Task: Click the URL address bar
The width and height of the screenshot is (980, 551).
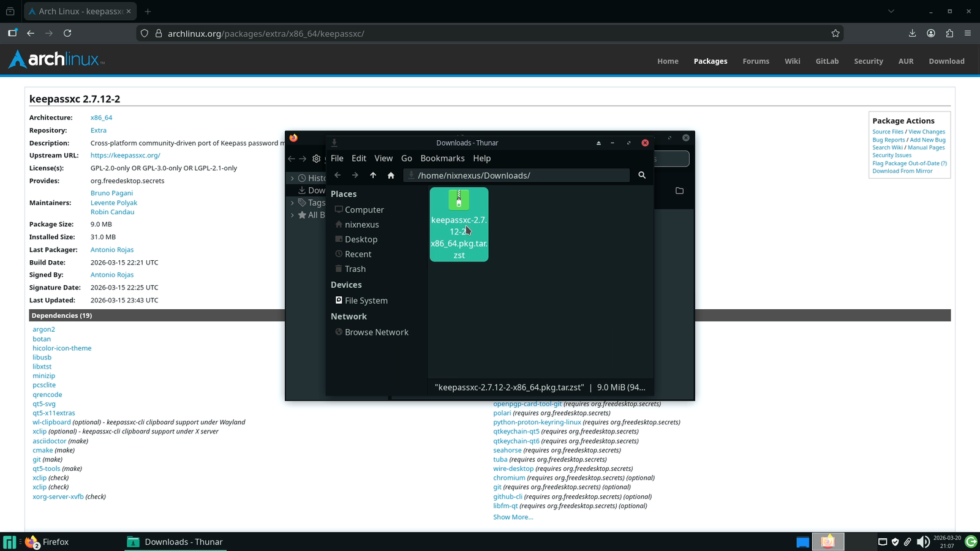Action: (x=490, y=33)
